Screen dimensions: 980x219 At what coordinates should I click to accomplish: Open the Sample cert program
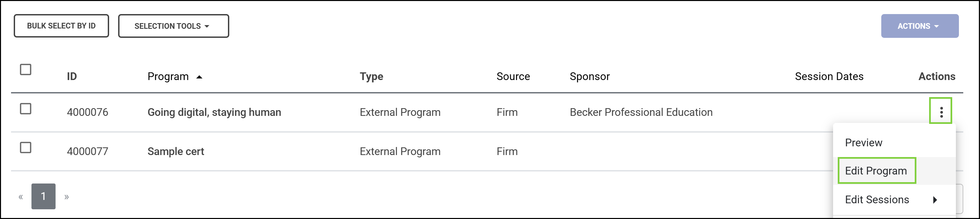pos(176,152)
